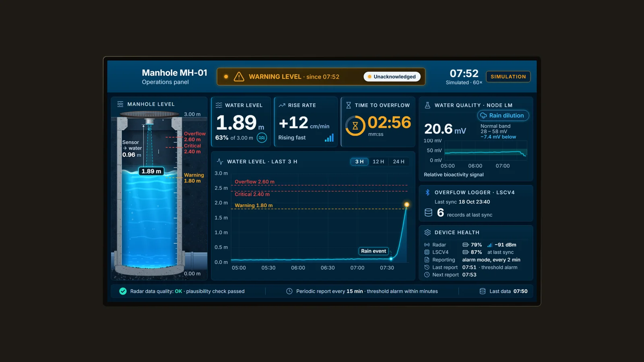Click the warning triangle alert icon
Screen dimensions: 644x362
(239, 76)
